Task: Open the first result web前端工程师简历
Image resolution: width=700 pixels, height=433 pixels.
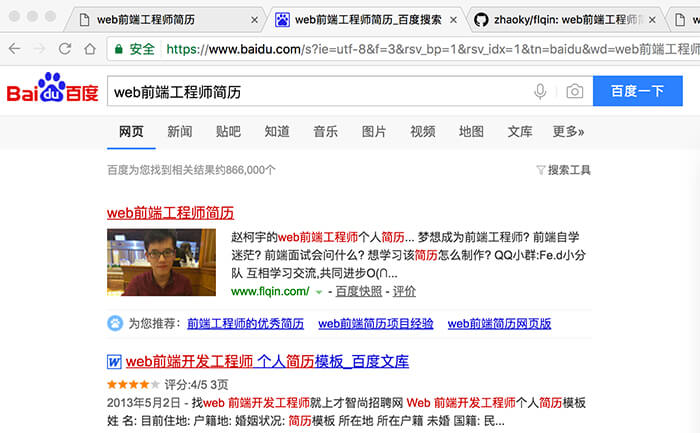Action: click(171, 213)
